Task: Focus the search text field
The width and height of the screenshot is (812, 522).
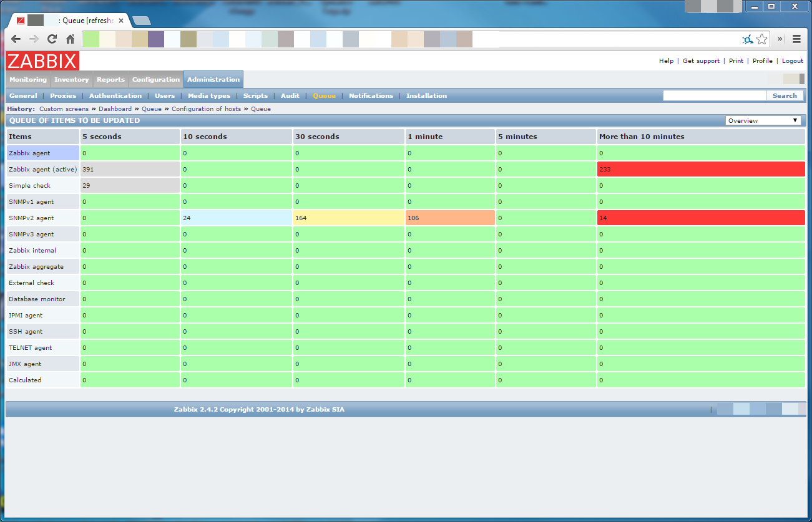Action: (715, 95)
